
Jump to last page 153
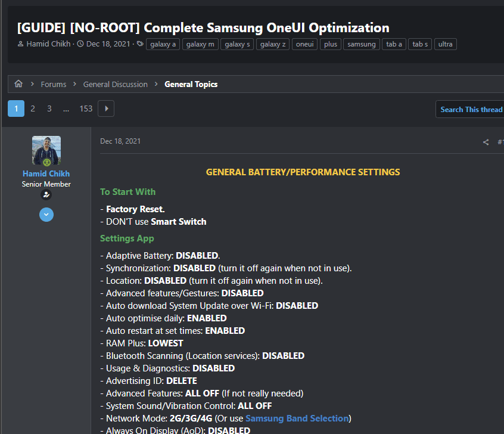[86, 108]
